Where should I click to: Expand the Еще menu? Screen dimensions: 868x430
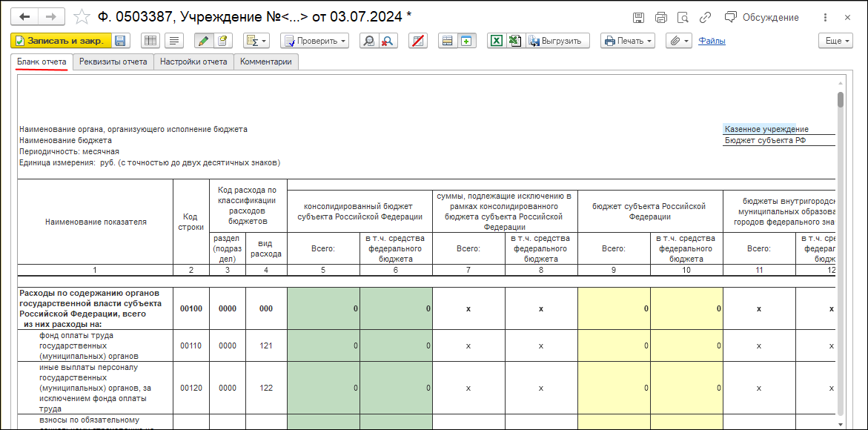(837, 41)
